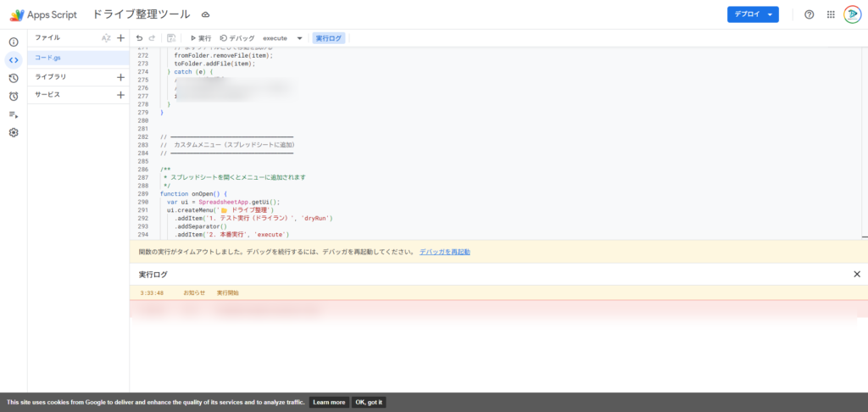This screenshot has height=412, width=868.
Task: Click line number 289 in gutter
Action: (142, 194)
